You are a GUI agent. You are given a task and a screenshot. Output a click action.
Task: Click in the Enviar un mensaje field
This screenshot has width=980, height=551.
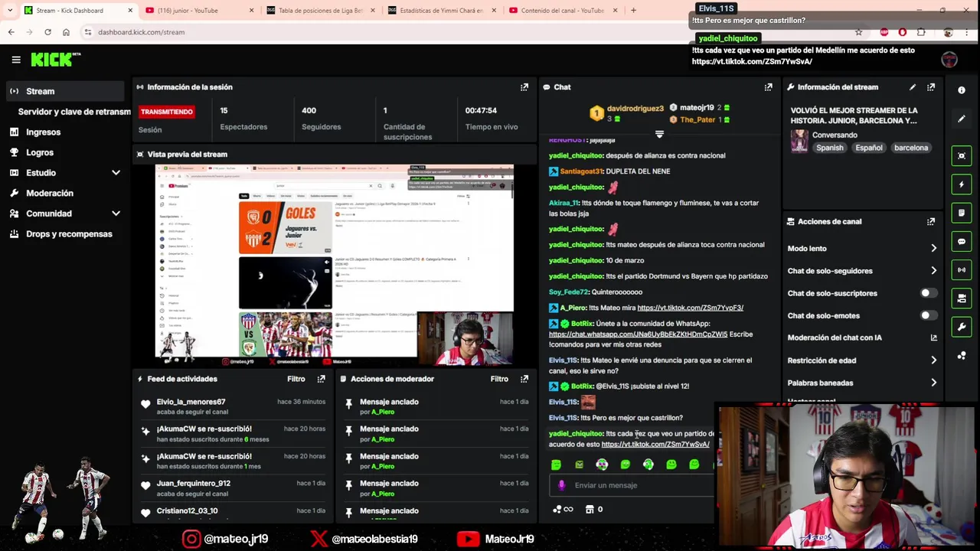(x=632, y=485)
